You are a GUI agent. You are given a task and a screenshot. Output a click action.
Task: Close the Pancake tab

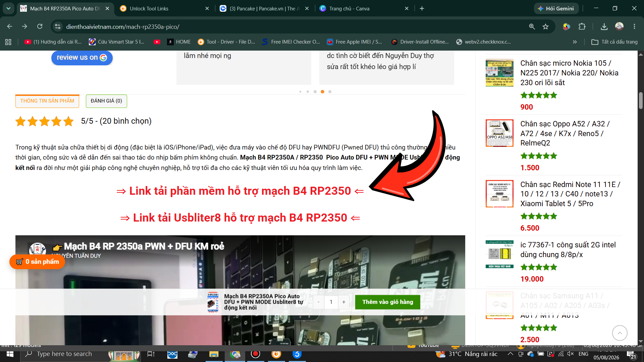(307, 8)
